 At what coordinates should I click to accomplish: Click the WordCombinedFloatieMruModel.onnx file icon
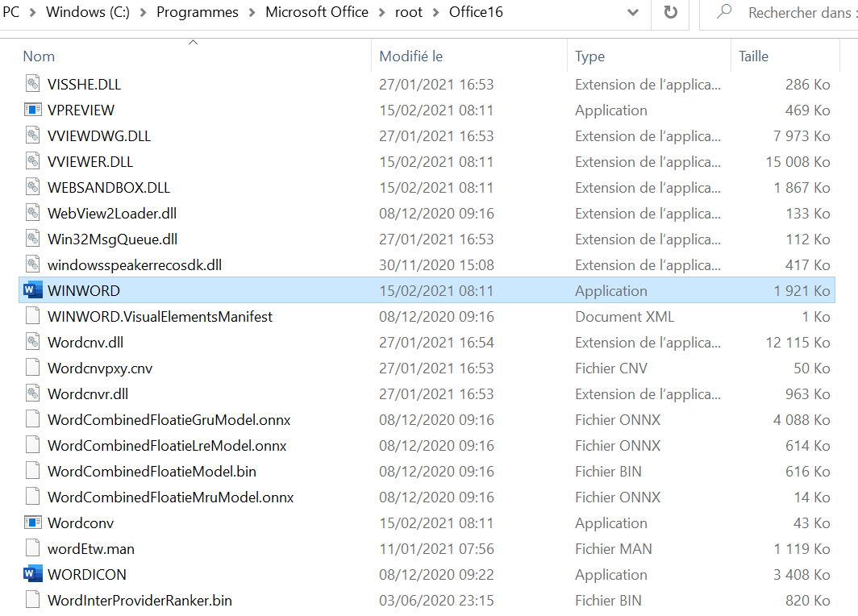(x=33, y=497)
